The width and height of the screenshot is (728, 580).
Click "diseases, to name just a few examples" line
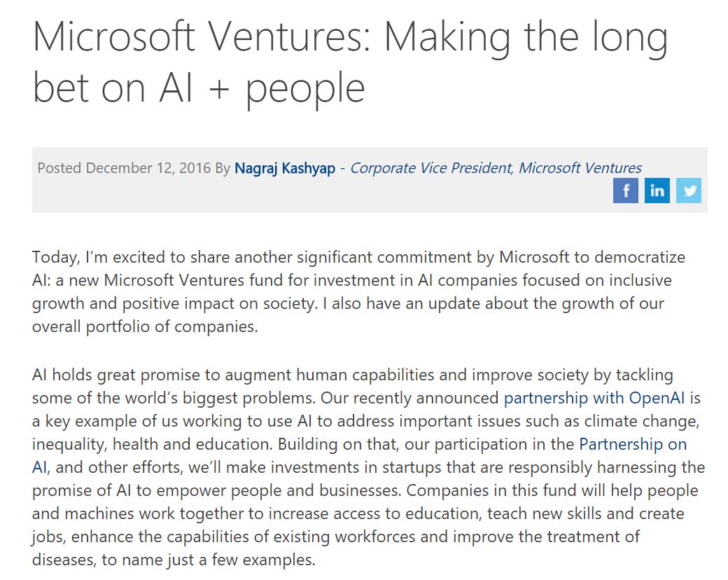[173, 560]
